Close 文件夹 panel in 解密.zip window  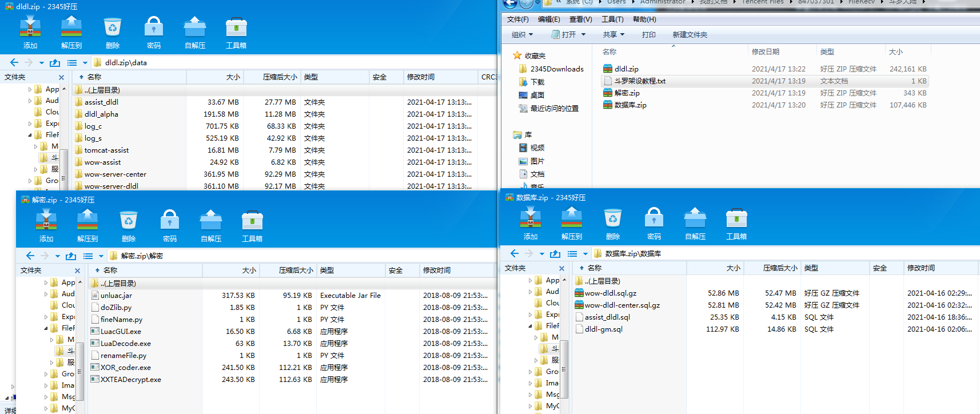point(77,270)
